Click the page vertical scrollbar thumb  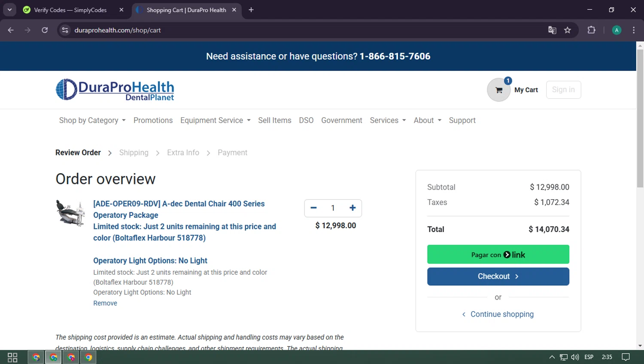[640, 118]
